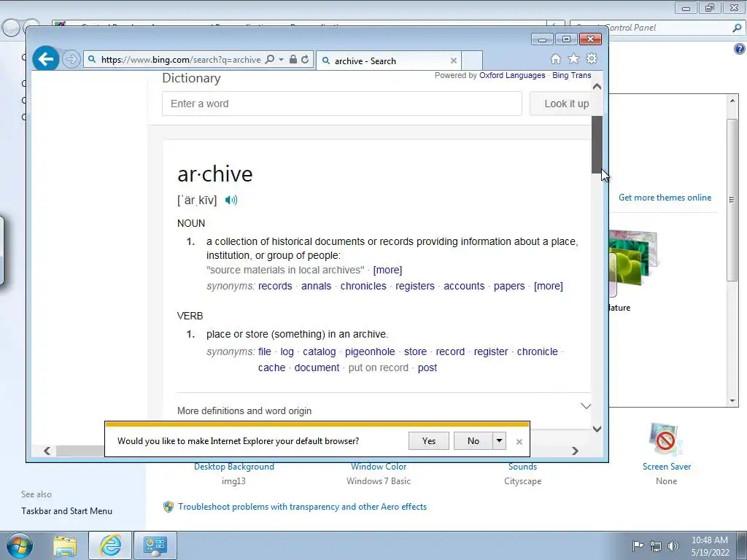Click the IE forward arrow button
The image size is (747, 560).
coord(71,59)
